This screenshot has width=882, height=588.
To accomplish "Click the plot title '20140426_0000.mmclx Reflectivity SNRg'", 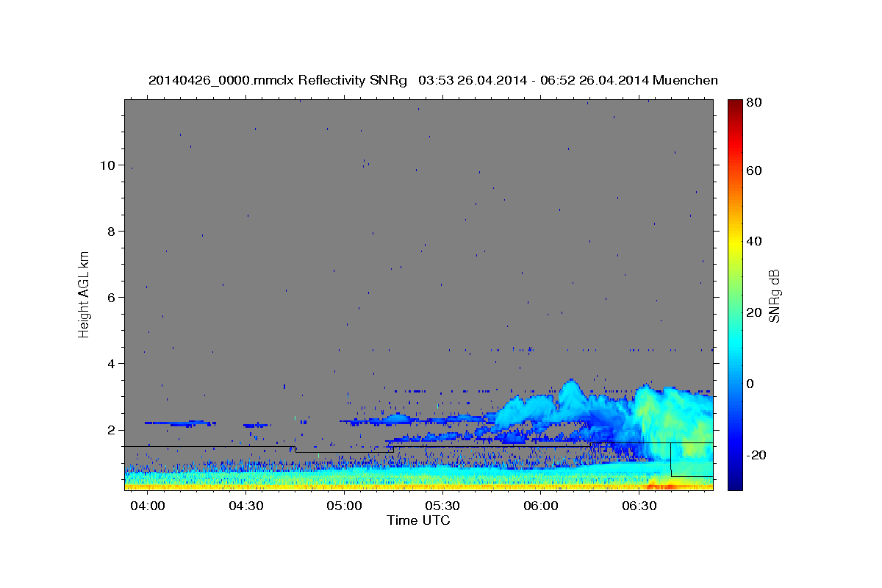I will [x=278, y=80].
